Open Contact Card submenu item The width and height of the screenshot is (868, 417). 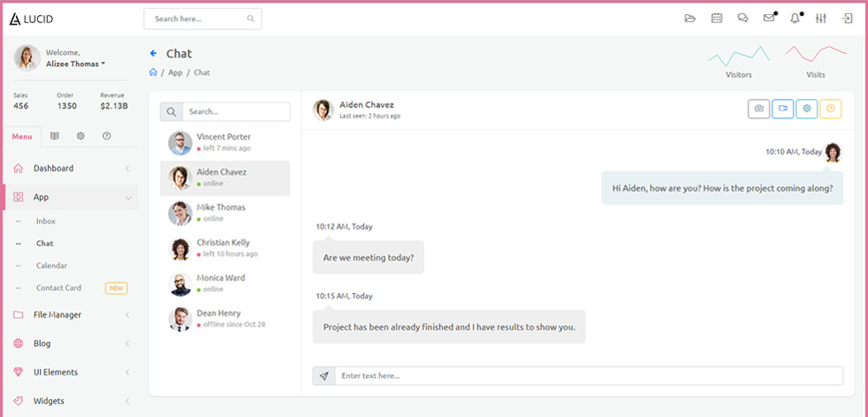[x=58, y=288]
